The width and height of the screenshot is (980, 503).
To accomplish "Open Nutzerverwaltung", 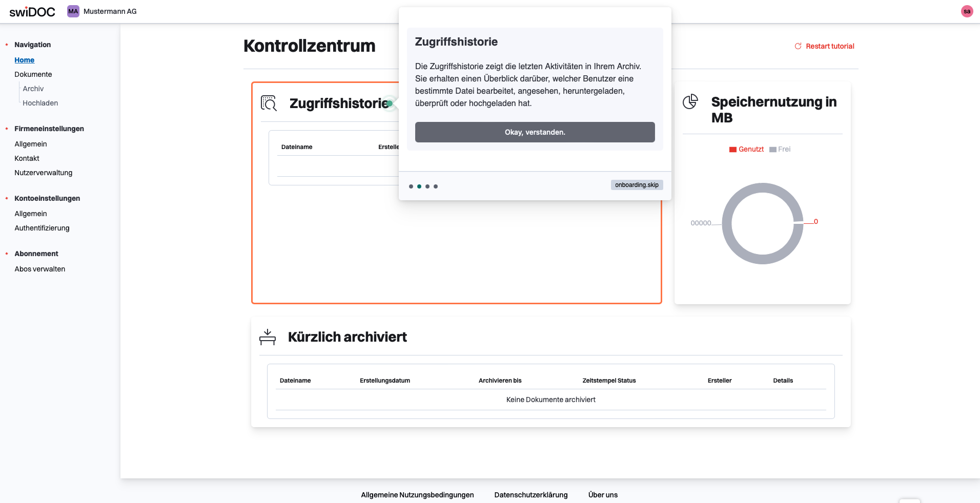I will 44,173.
